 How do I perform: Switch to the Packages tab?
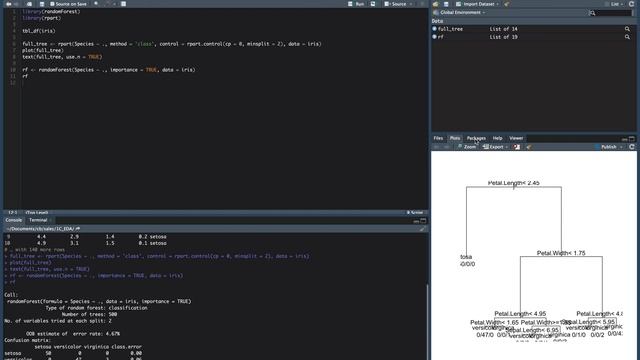click(x=476, y=138)
